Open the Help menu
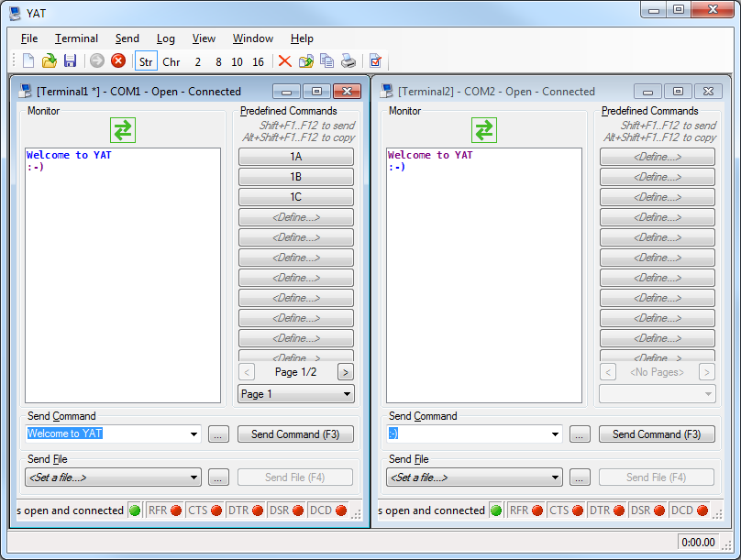 (302, 38)
